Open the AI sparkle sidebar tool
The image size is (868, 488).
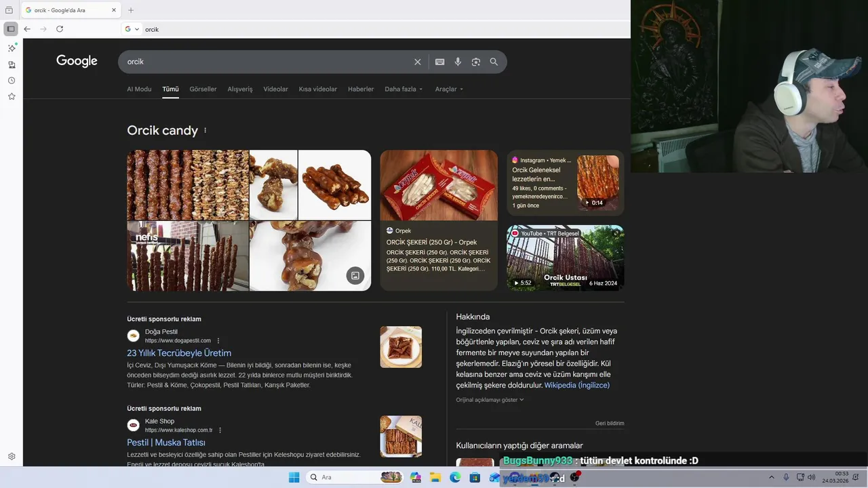(12, 48)
